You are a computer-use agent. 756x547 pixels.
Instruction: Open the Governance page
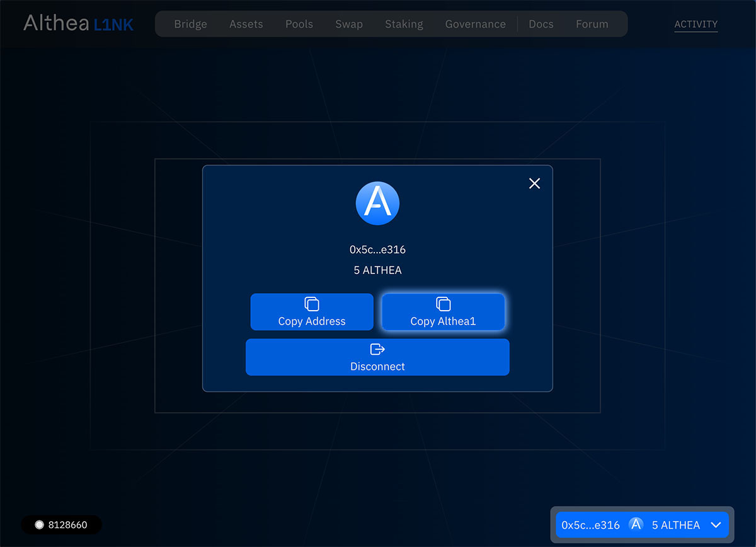click(x=475, y=24)
